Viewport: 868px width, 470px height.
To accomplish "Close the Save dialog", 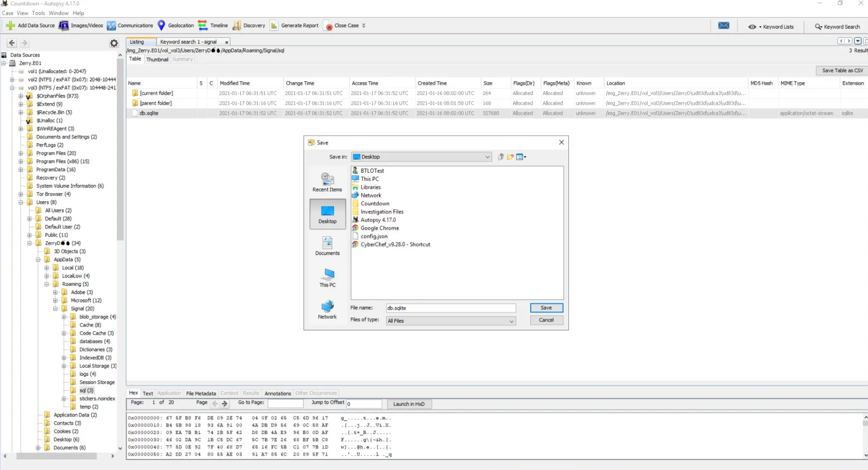I will pos(561,142).
